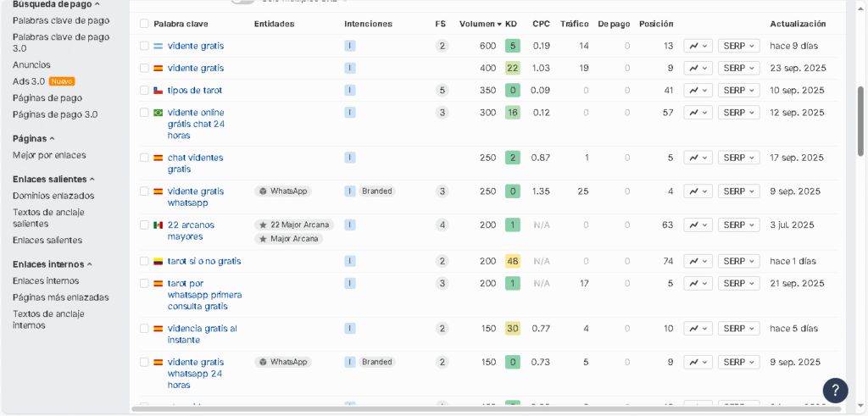868x416 pixels.
Task: Click the WhatsApp entity tag icon
Action: (x=263, y=191)
